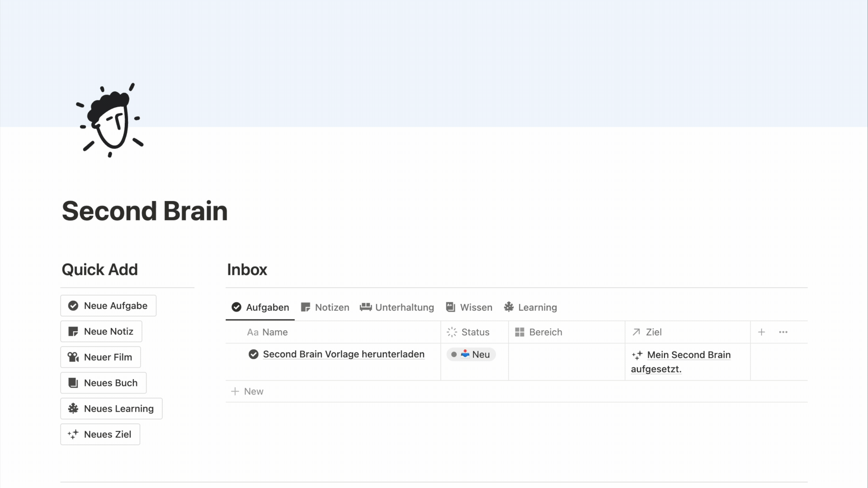Click the plus icon to add a property column
The height and width of the screenshot is (488, 868).
point(761,332)
